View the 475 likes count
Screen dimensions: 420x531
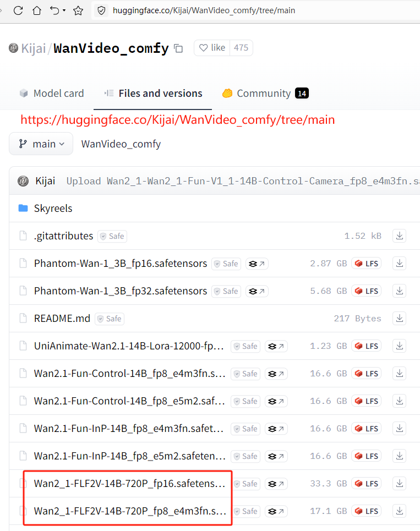[x=241, y=48]
